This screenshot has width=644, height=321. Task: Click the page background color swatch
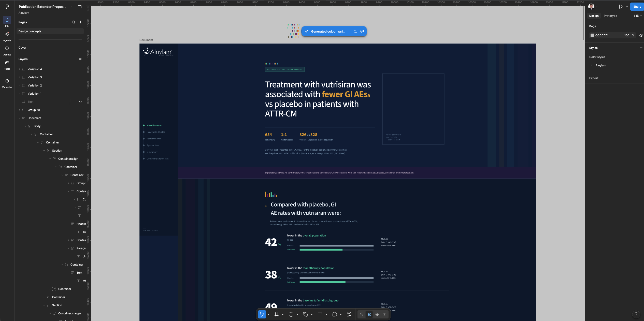click(x=592, y=35)
